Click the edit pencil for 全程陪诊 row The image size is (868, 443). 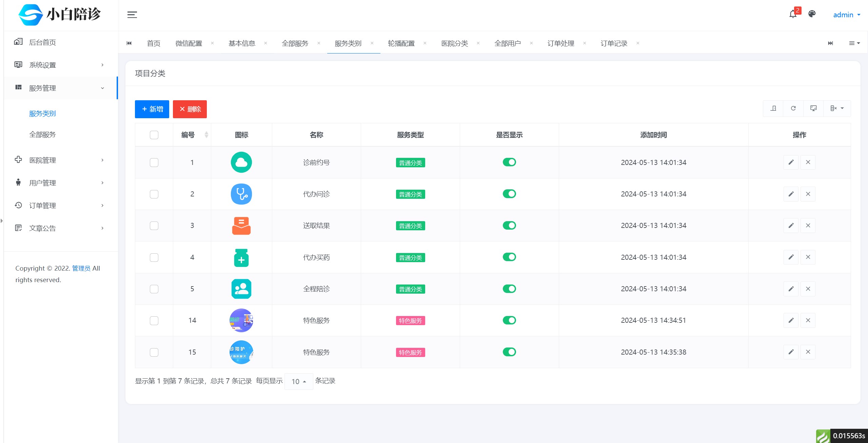click(x=791, y=289)
